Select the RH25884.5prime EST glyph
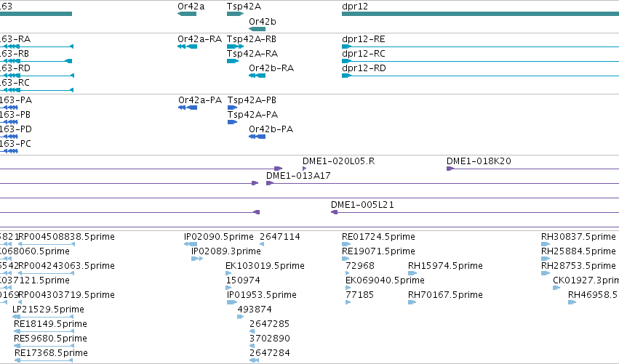Screen dimensions: 619x364 coord(546,259)
